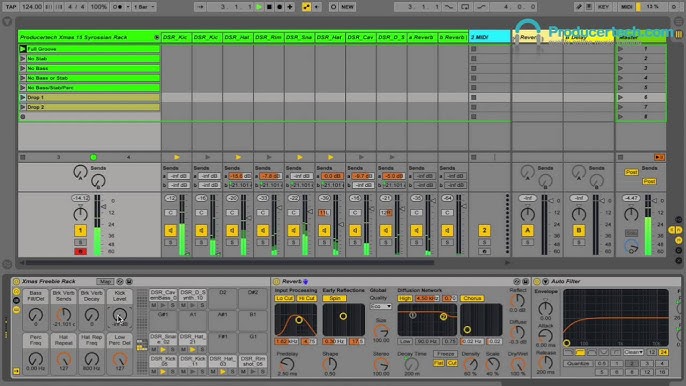Adjust the Hat Repeat macro knob
The image size is (686, 386).
point(63,359)
